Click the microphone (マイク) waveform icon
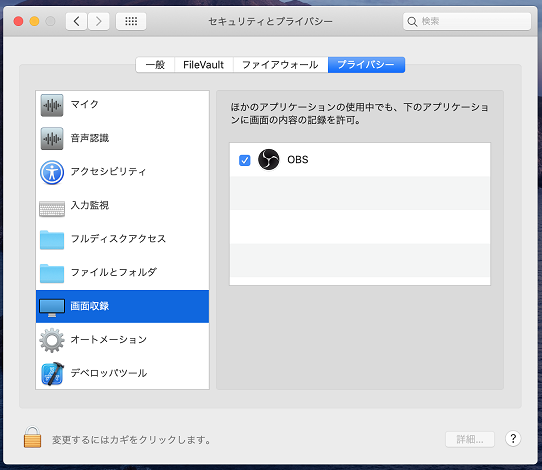Screen dimensions: 542x470 click(x=52, y=105)
